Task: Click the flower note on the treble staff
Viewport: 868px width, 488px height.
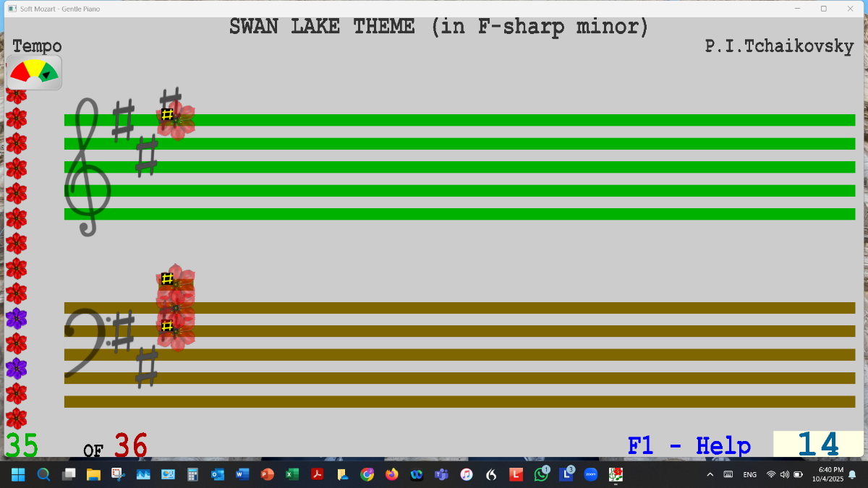Action: pyautogui.click(x=176, y=120)
